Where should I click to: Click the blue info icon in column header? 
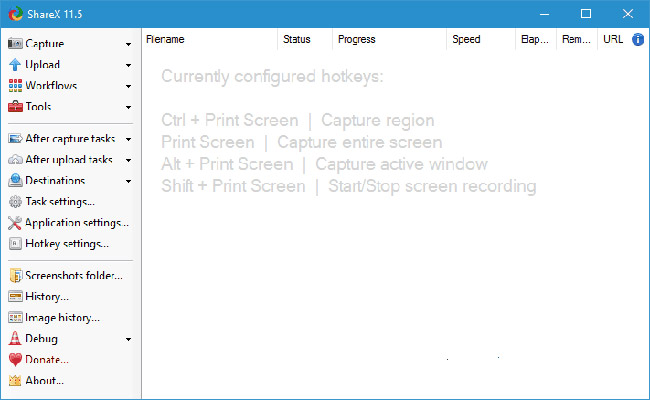click(638, 39)
